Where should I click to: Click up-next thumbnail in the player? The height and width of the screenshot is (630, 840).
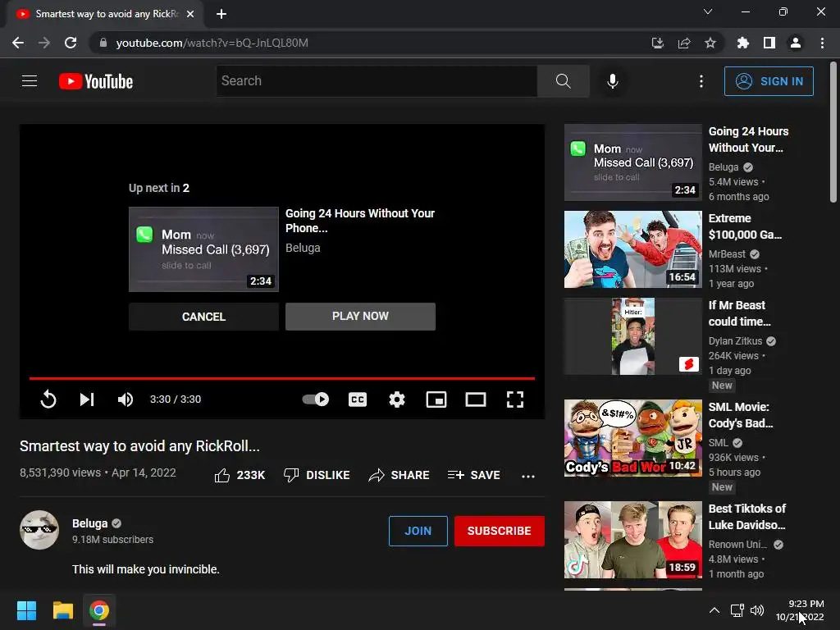203,249
